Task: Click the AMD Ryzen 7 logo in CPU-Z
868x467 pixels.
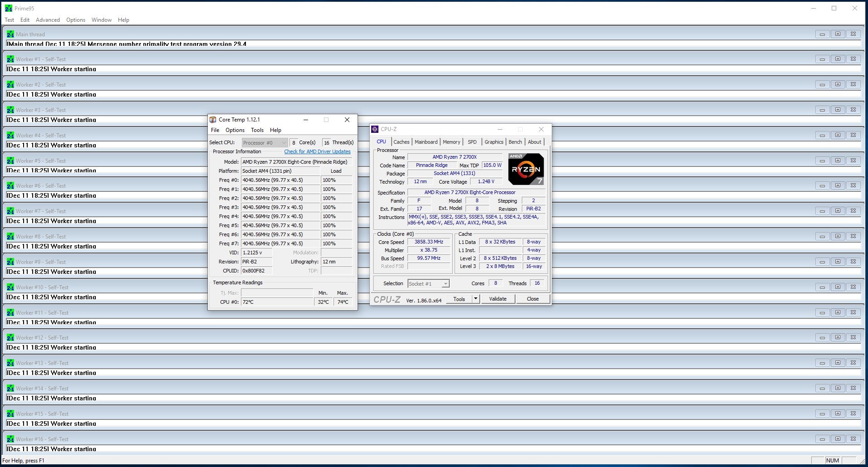Action: 526,169
